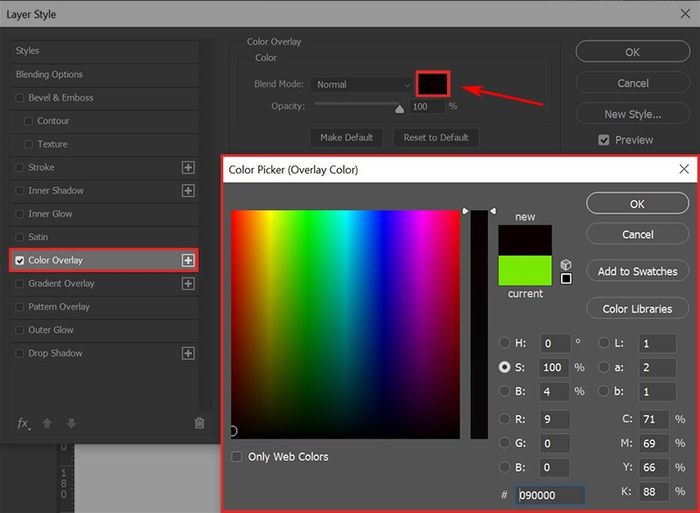Image resolution: width=700 pixels, height=513 pixels.
Task: Open the Styles section
Action: pyautogui.click(x=104, y=51)
